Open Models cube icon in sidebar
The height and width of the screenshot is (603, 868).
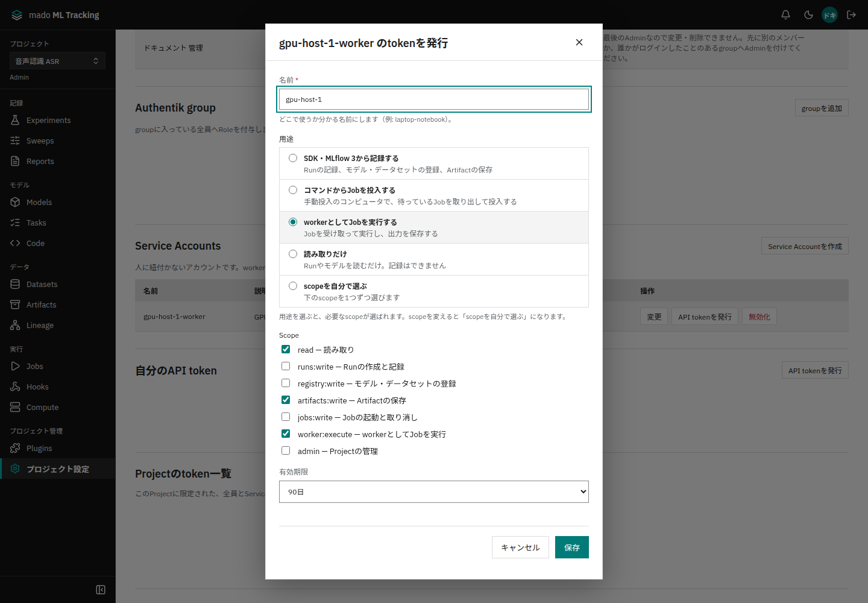15,202
